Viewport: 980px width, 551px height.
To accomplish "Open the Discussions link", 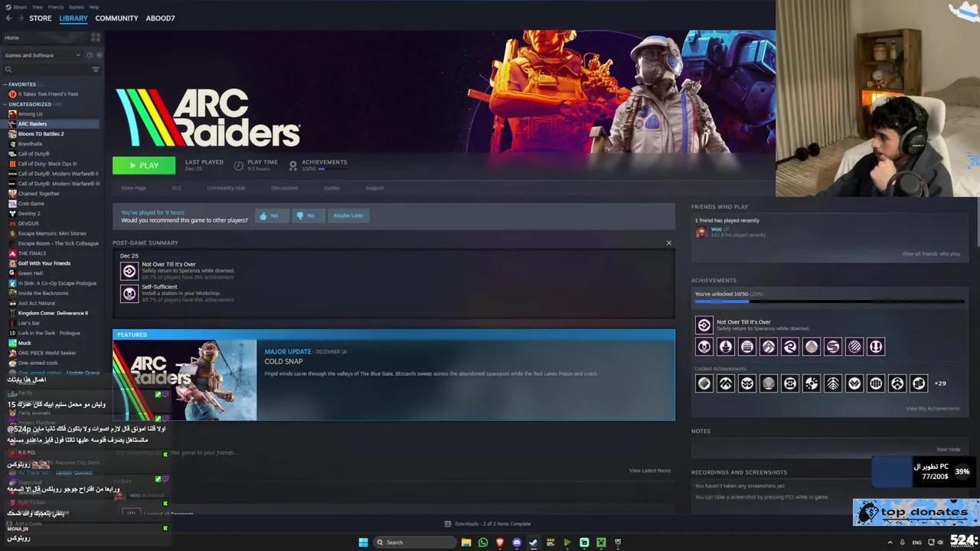I will [285, 188].
